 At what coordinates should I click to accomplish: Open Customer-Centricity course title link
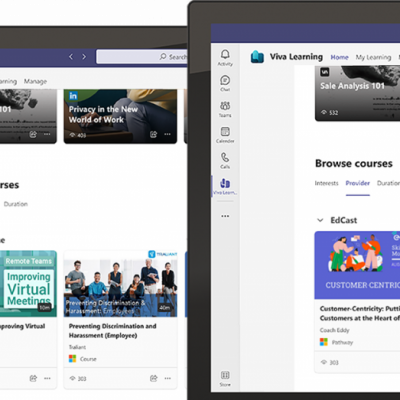[360, 313]
